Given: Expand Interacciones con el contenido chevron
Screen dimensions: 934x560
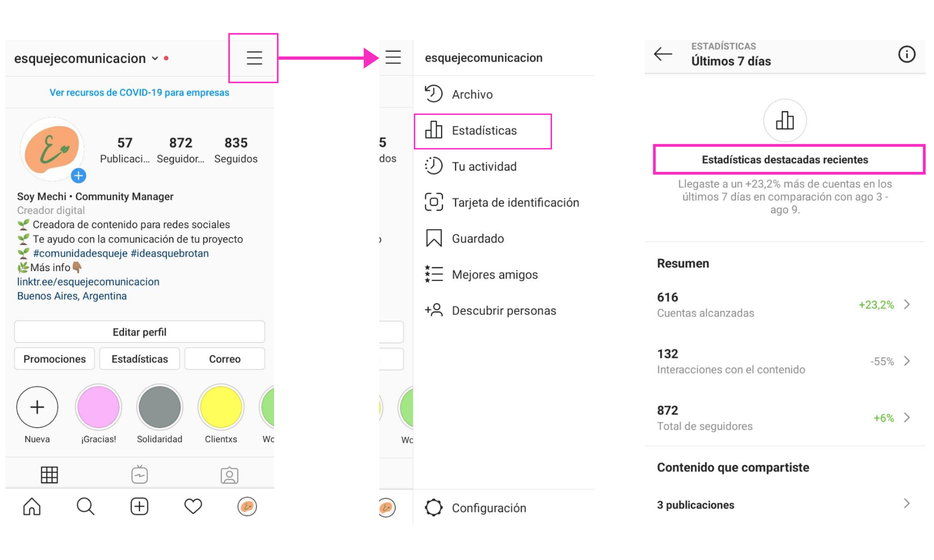Looking at the screenshot, I should (907, 361).
